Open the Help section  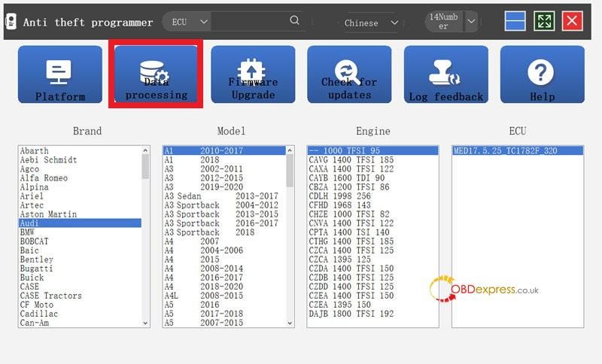542,74
